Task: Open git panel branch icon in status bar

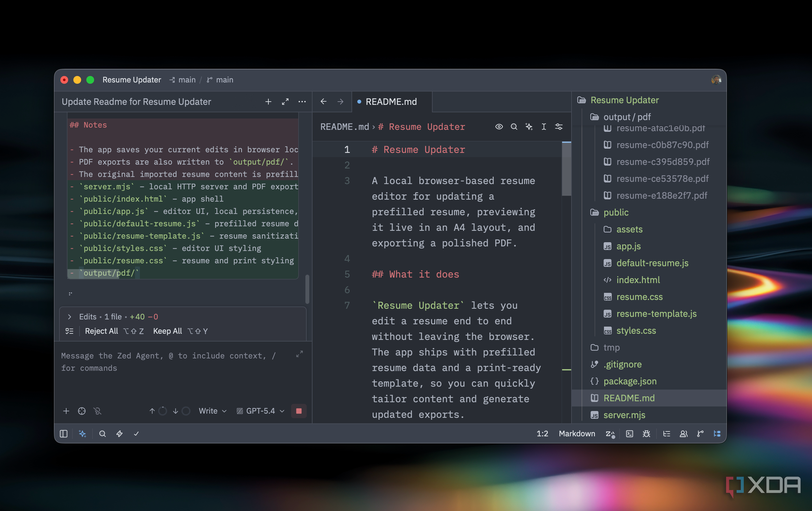Action: pos(700,433)
